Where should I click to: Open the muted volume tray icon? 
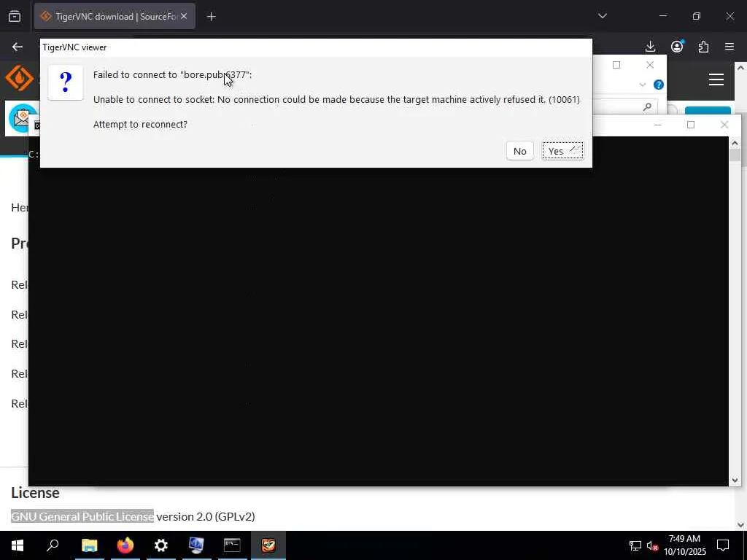point(653,545)
